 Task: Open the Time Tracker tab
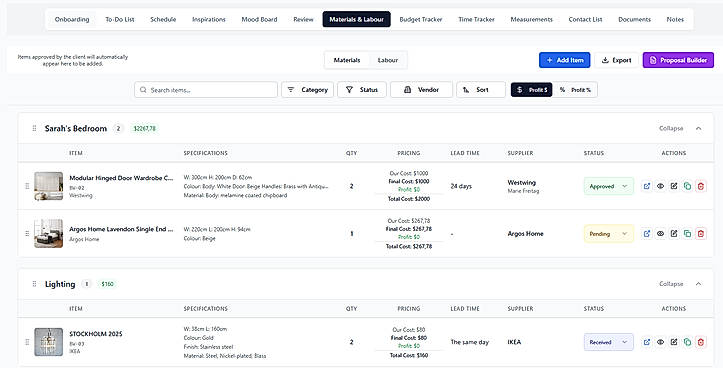tap(476, 19)
